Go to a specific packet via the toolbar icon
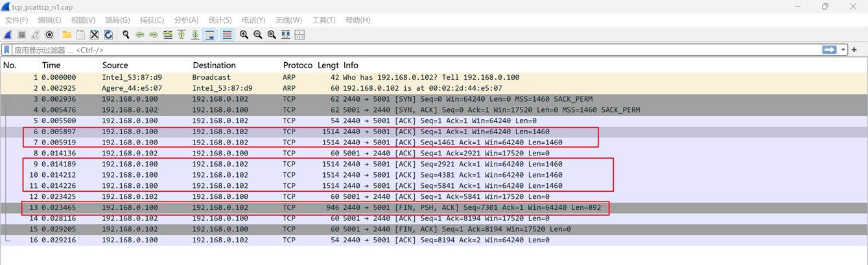 pos(168,35)
